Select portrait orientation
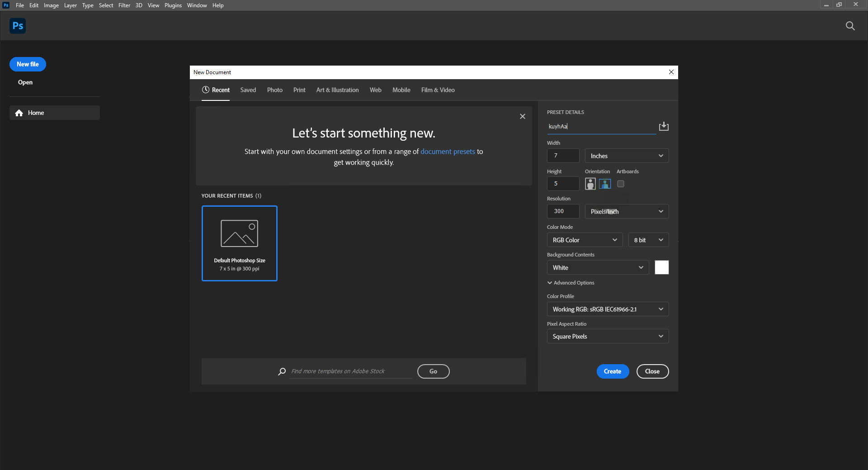 [x=590, y=184]
